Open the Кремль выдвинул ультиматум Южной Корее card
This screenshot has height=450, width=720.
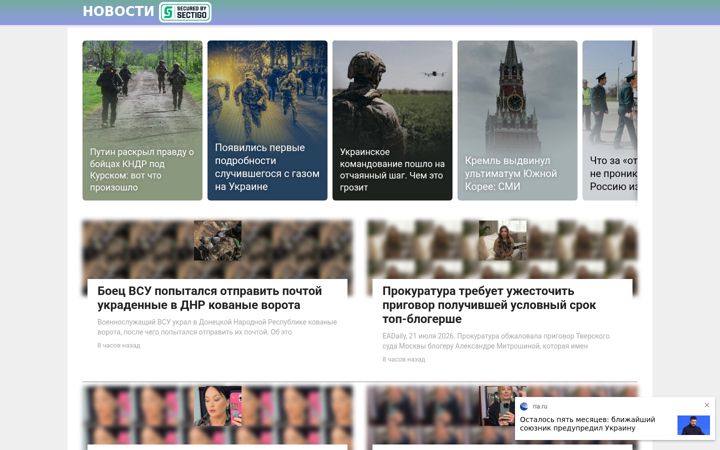tap(517, 120)
